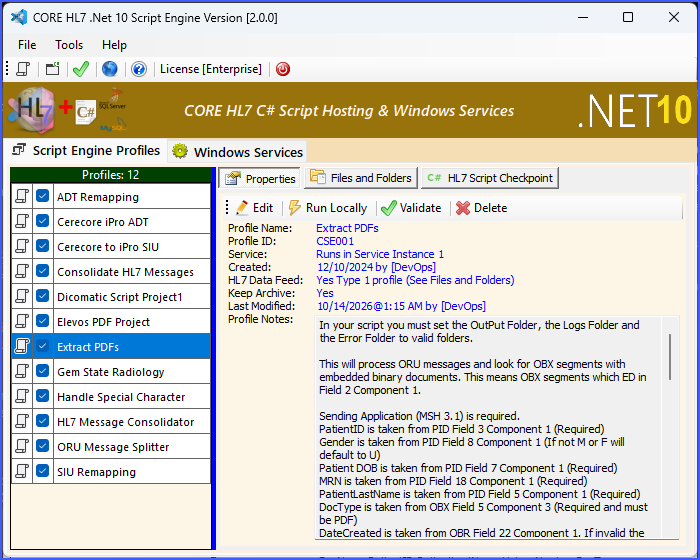Select the Cerecore to iPro SIU profile name
This screenshot has height=560, width=700.
108,247
